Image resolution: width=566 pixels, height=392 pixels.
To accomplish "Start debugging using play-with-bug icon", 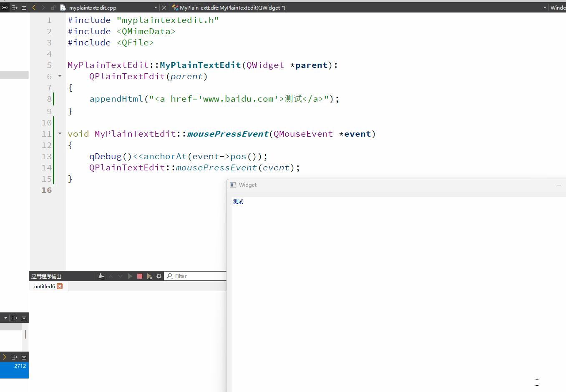I will (x=149, y=276).
